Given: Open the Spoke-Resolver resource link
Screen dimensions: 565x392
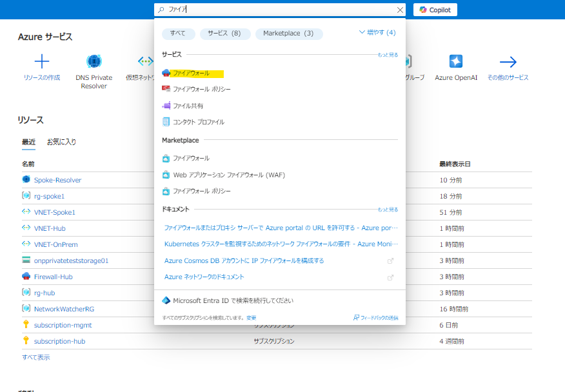Looking at the screenshot, I should tap(57, 180).
